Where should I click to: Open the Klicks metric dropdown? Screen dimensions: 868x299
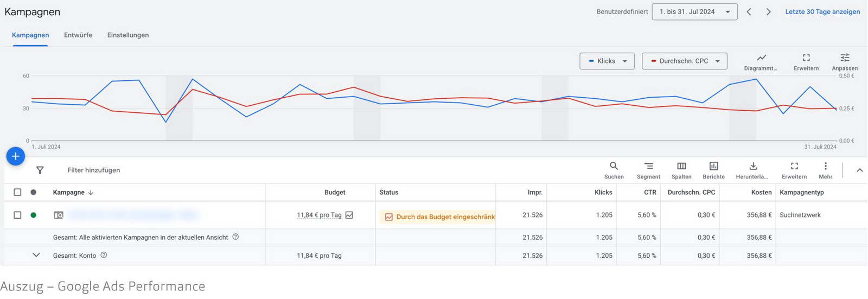pos(607,61)
